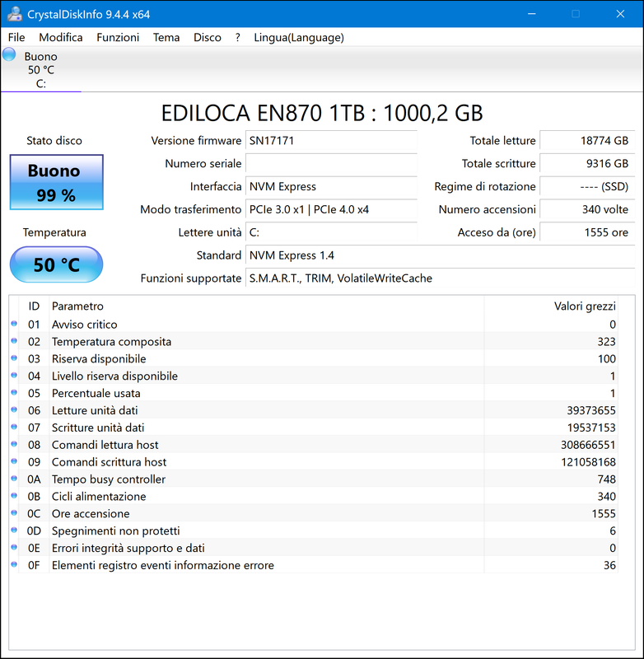The width and height of the screenshot is (644, 659).
Task: Select the Percentuale usata parameter text
Action: [x=96, y=394]
